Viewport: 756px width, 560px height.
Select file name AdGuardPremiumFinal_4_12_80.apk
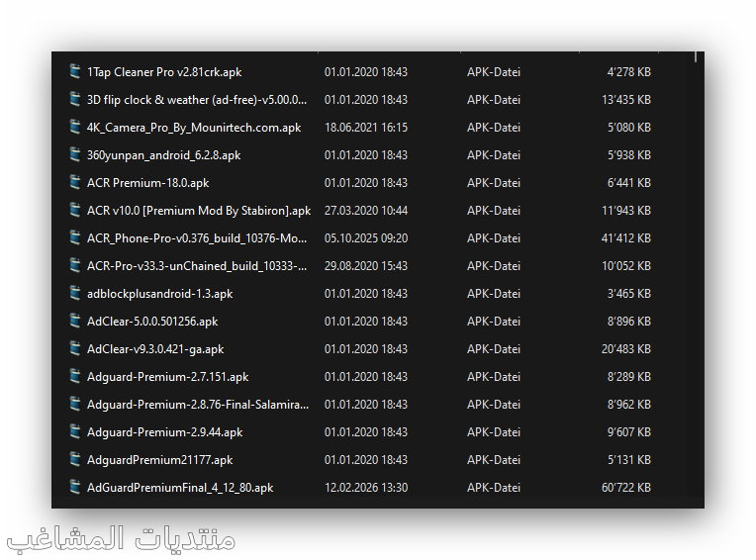pos(180,488)
